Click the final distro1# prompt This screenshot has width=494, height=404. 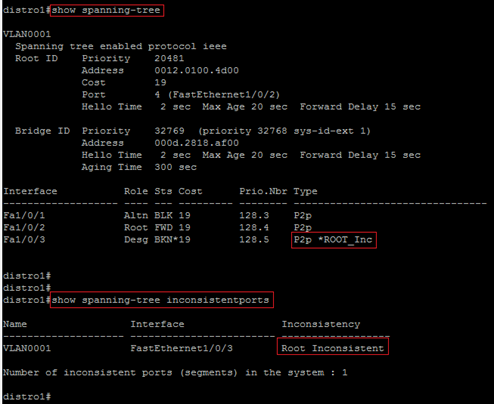tap(27, 397)
